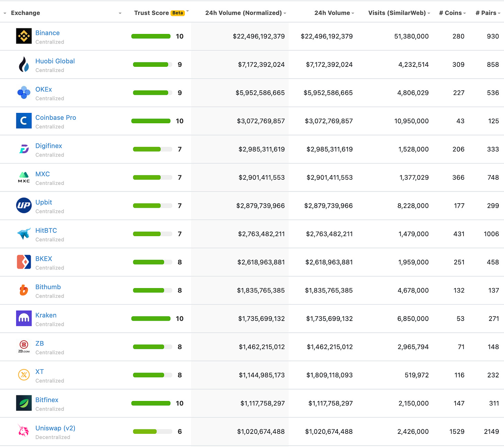Click OKEx 24h normalized volume $5,952,586,665
The width and height of the screenshot is (504, 447).
click(260, 92)
